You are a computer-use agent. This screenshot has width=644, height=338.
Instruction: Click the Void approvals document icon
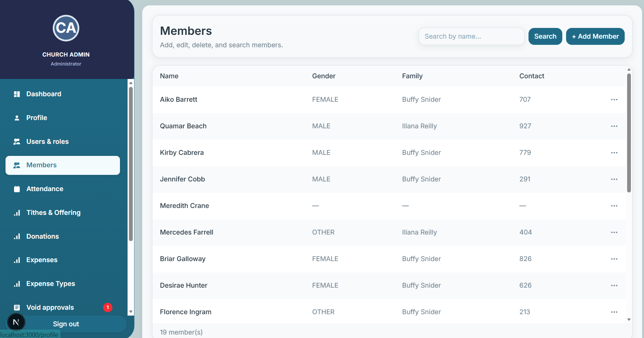click(17, 308)
